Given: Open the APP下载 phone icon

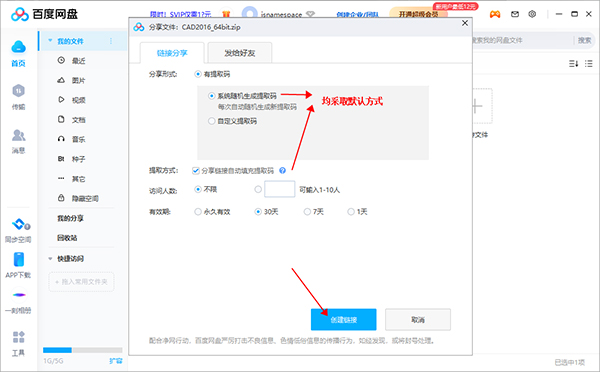Looking at the screenshot, I should point(18,259).
